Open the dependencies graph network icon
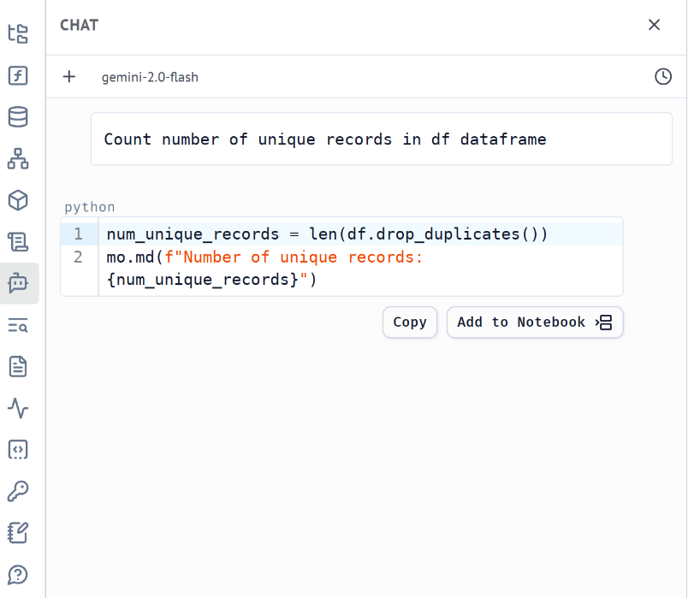Viewport: 700px width, 598px height. pyautogui.click(x=18, y=158)
